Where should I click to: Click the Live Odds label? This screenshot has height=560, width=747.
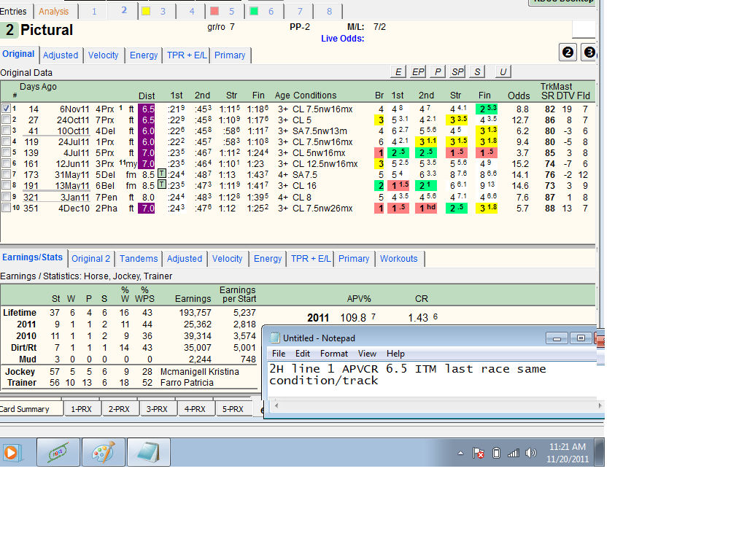(343, 39)
